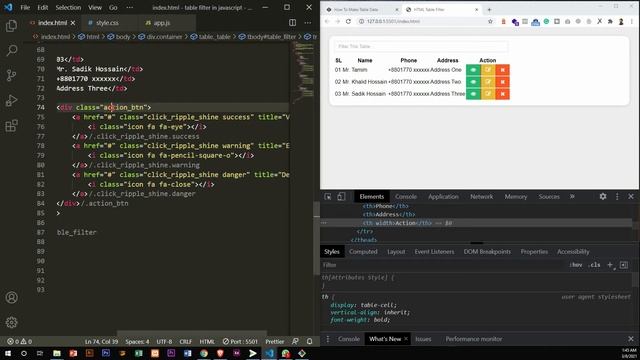The image size is (640, 360).
Task: Open the Manage gear menu in VS Code
Action: click(x=11, y=322)
